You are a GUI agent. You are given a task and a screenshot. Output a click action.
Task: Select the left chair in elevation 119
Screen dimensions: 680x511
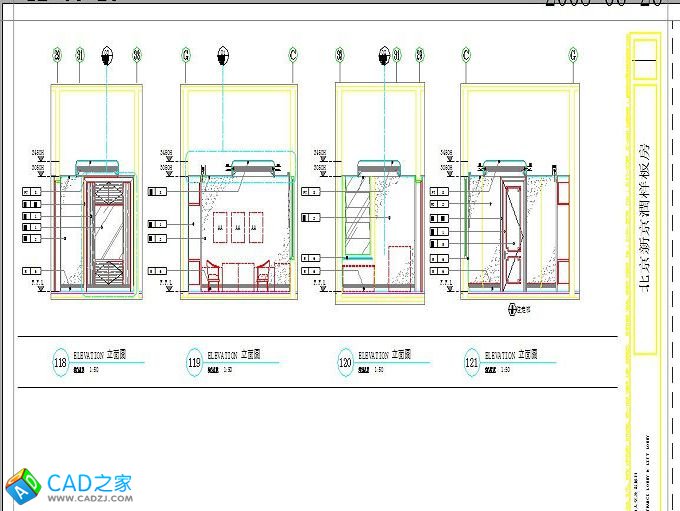pyautogui.click(x=211, y=275)
